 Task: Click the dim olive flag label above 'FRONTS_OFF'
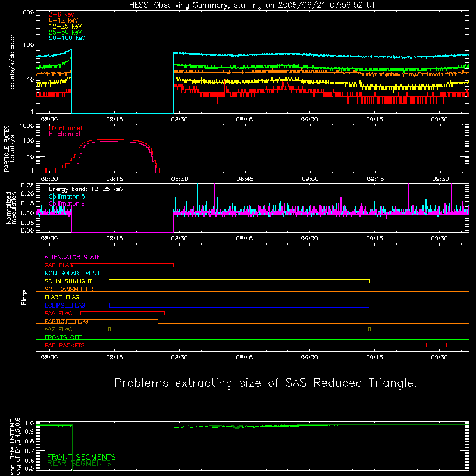click(x=58, y=329)
